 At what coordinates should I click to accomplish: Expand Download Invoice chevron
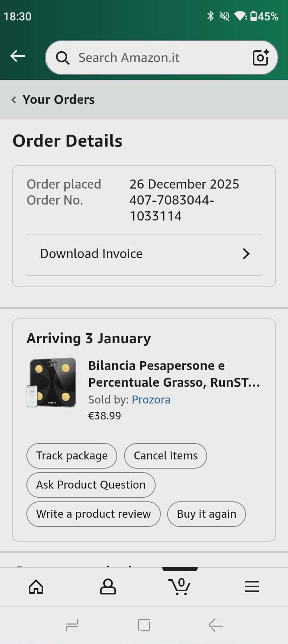point(246,254)
